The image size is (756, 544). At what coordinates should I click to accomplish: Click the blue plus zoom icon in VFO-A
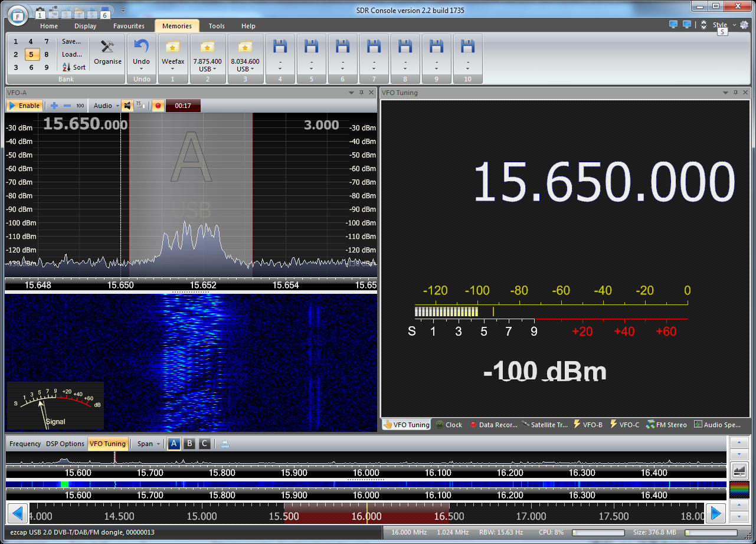point(54,106)
